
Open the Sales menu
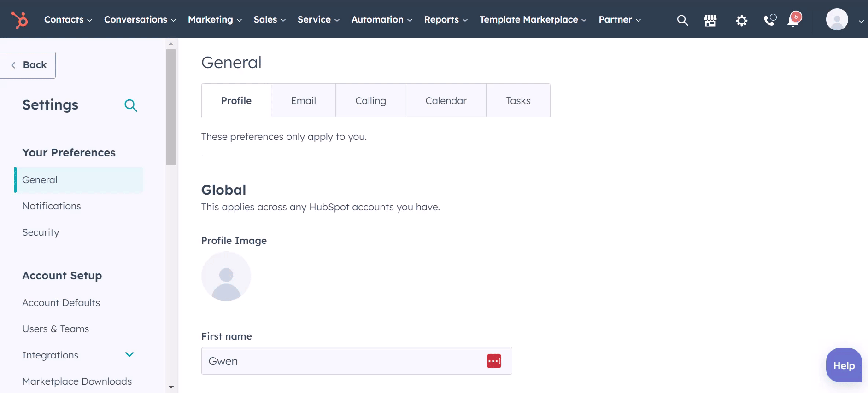pyautogui.click(x=270, y=19)
